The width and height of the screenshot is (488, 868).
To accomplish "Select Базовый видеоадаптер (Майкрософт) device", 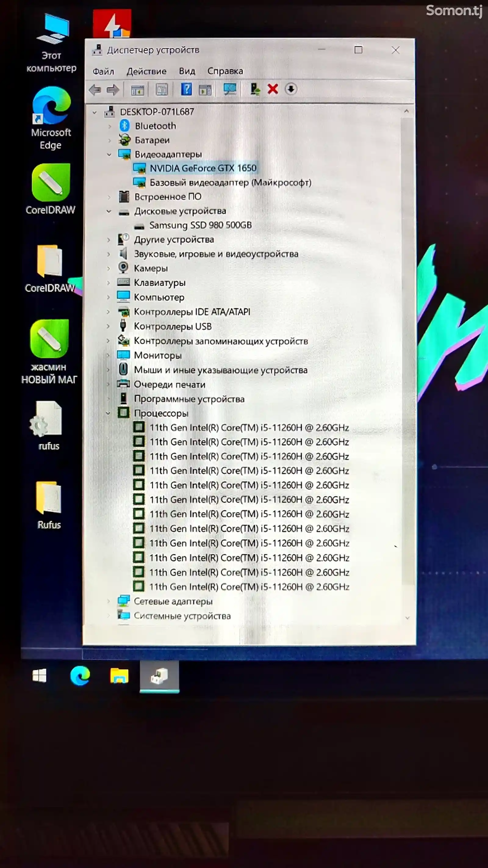I will coord(230,182).
